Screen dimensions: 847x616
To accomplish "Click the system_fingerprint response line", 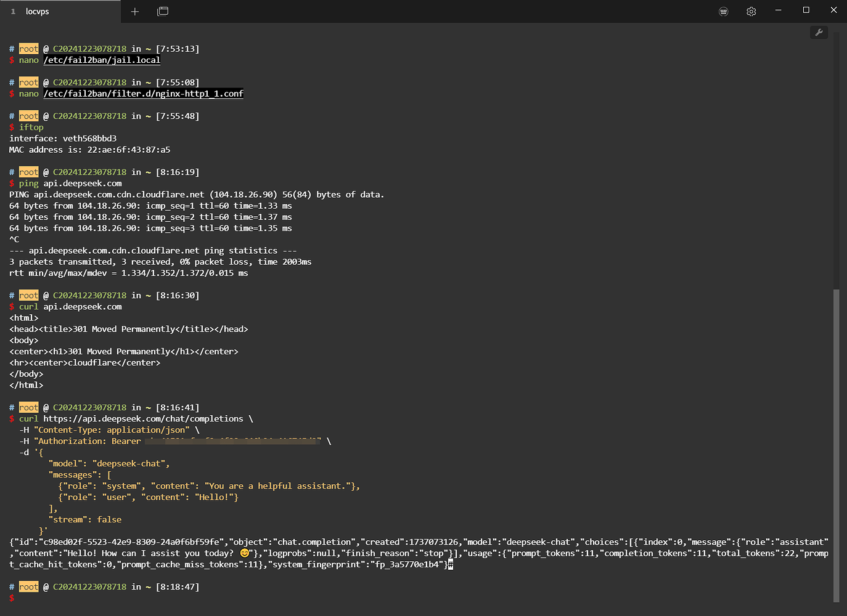I will 231,564.
